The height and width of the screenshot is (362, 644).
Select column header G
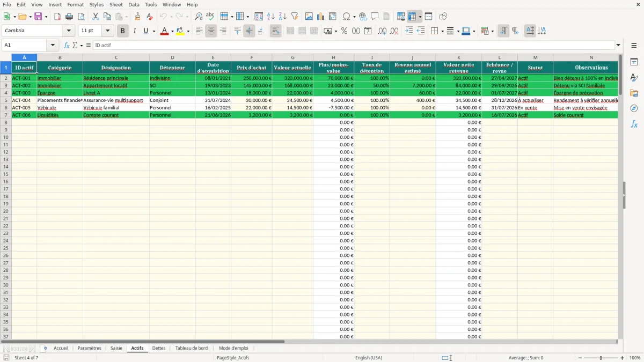pos(292,57)
